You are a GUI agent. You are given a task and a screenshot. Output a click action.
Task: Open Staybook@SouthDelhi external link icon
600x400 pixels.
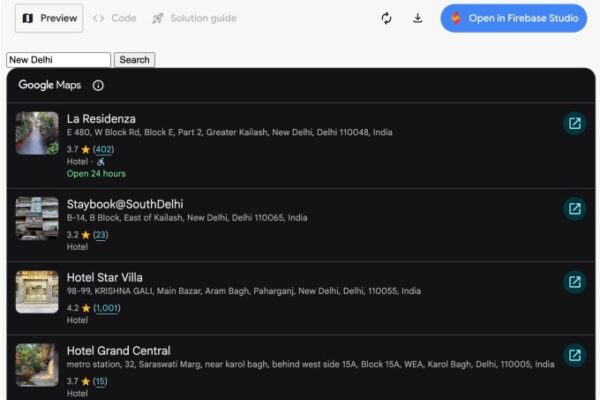[574, 209]
